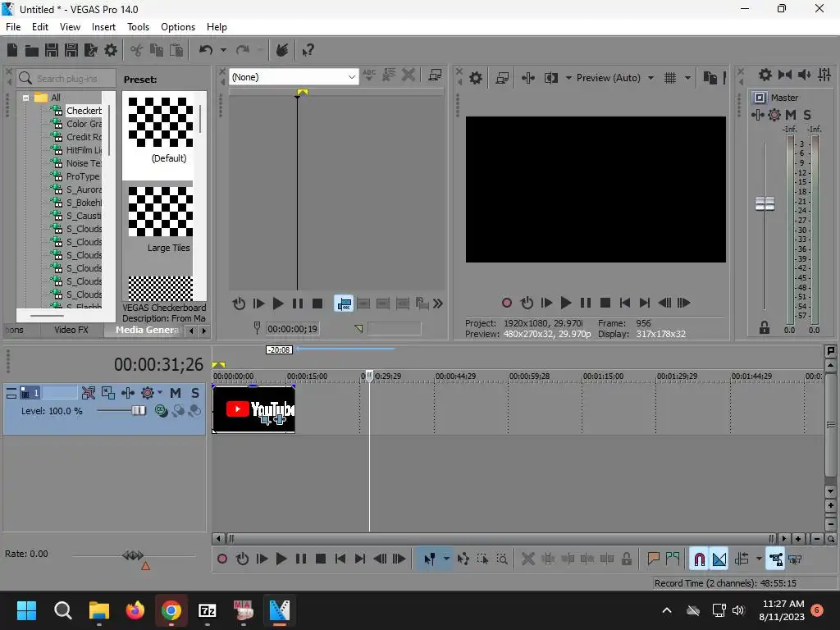Click the Normal Edit Tool icon

click(430, 559)
